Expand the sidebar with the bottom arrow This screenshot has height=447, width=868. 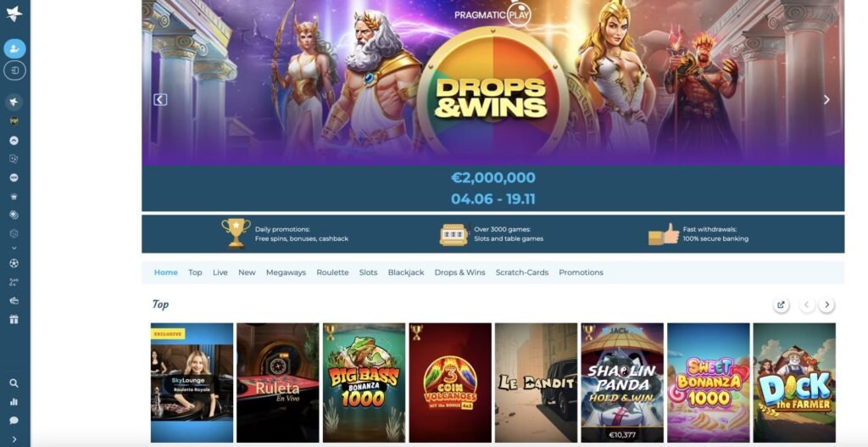click(x=14, y=439)
